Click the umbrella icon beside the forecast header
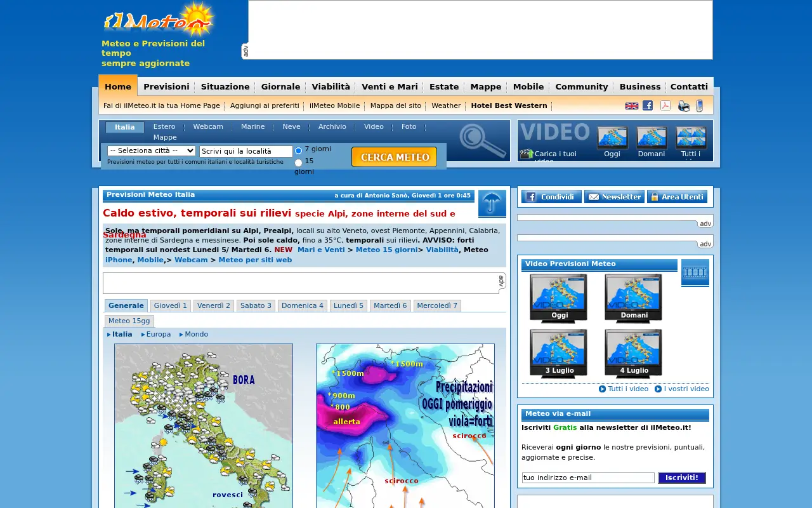This screenshot has width=812, height=508. [x=492, y=203]
